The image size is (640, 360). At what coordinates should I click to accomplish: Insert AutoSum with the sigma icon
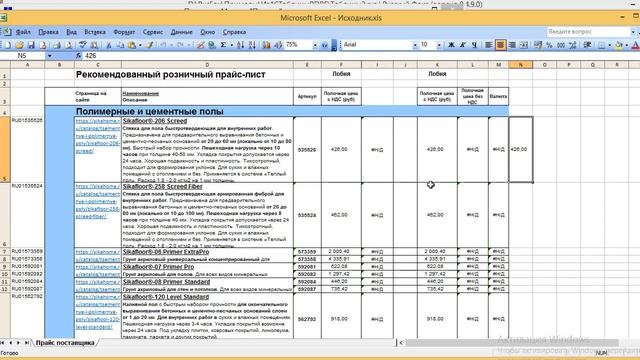[223, 45]
